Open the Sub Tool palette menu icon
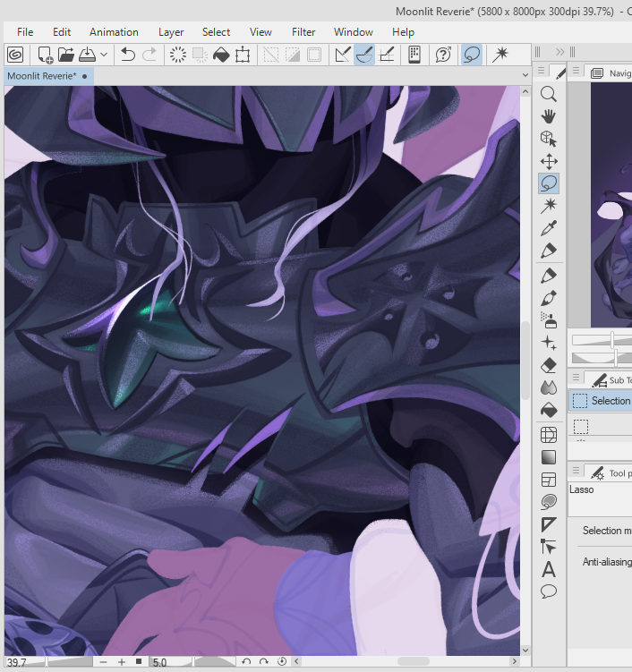The width and height of the screenshot is (632, 672). pyautogui.click(x=576, y=377)
